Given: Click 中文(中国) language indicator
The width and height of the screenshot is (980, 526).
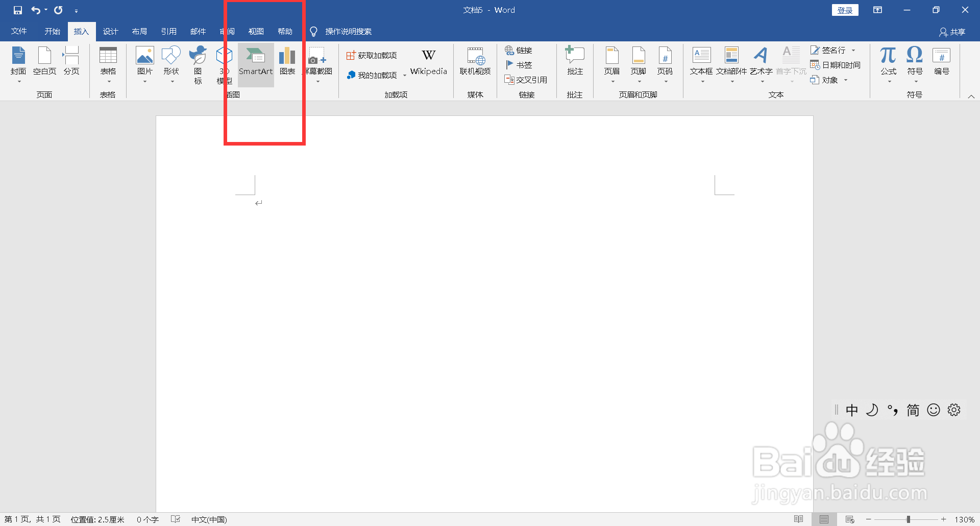Looking at the screenshot, I should pyautogui.click(x=209, y=519).
